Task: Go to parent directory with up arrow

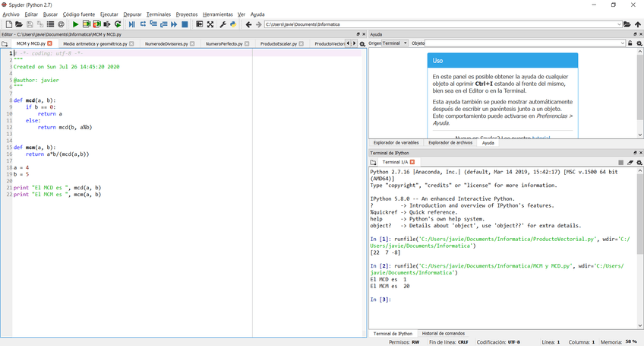Action: pyautogui.click(x=638, y=24)
